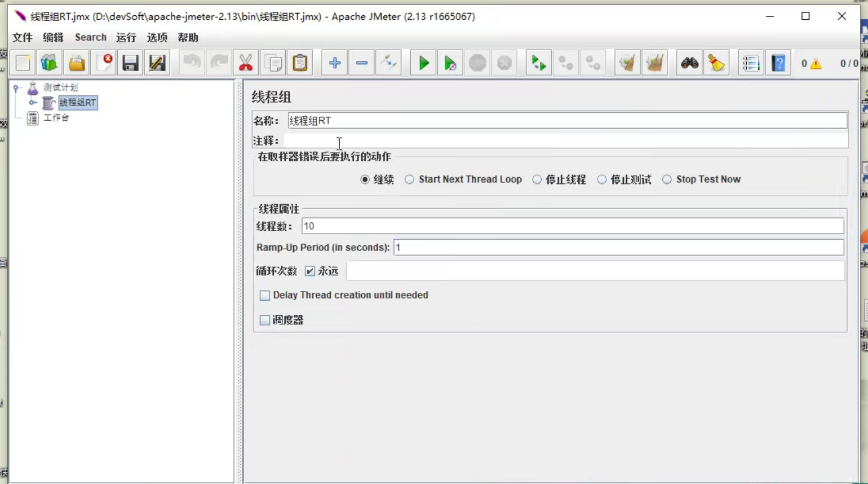
Task: Click the 线程数 input field
Action: (x=573, y=226)
